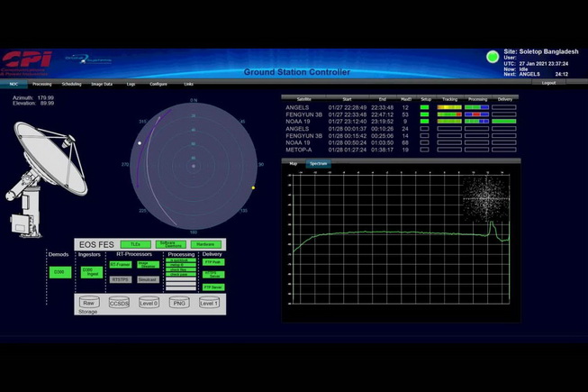Click the Processing bar for ANGELS 22:28:49
Viewport: 588px width, 392px height.
[x=476, y=107]
